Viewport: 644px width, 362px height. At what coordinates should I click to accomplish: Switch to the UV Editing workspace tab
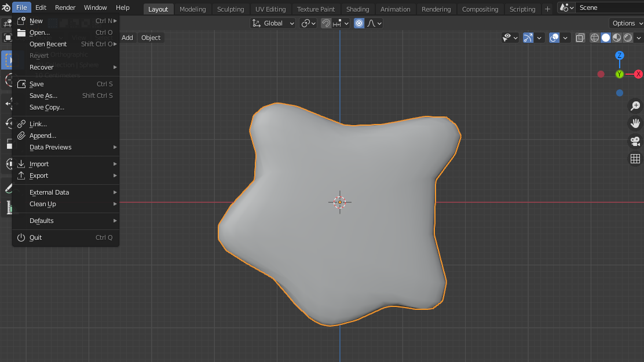(x=270, y=9)
